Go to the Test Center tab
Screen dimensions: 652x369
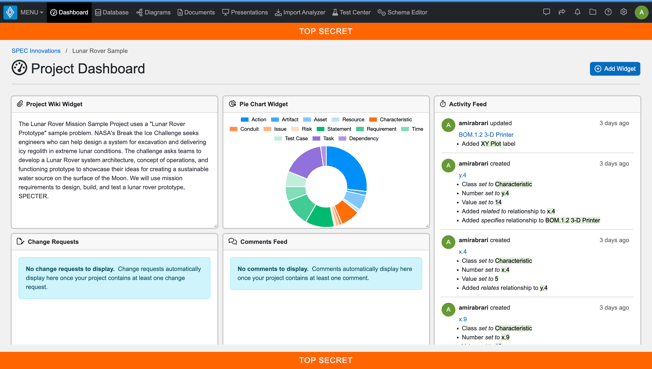pos(351,12)
